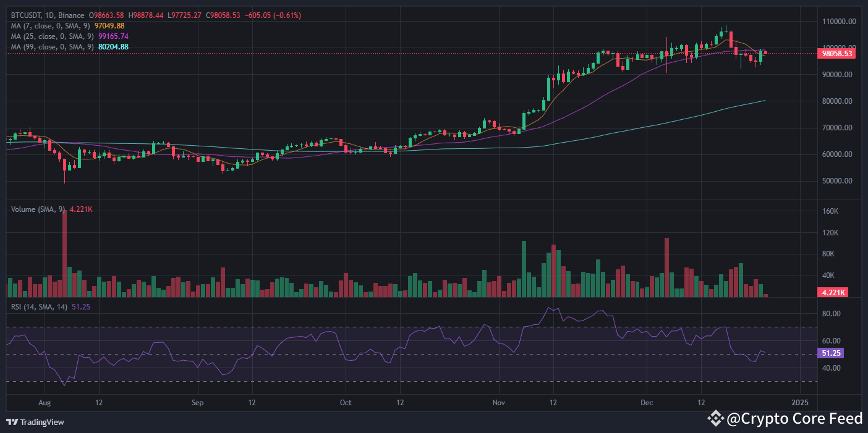Click the 120K volume axis label
This screenshot has width=868, height=433.
[x=830, y=233]
